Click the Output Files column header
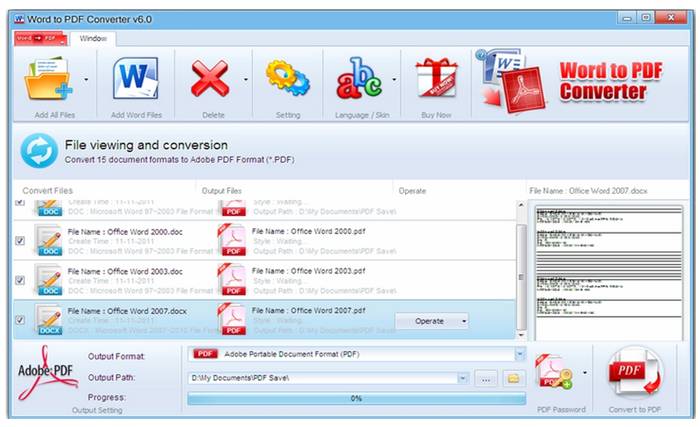This screenshot has height=427, width=700. [221, 191]
